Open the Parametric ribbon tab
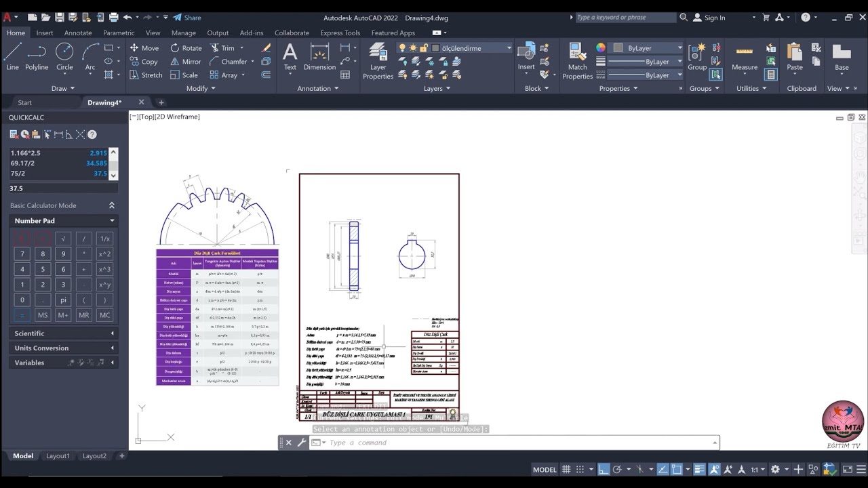The height and width of the screenshot is (488, 868). [x=119, y=33]
